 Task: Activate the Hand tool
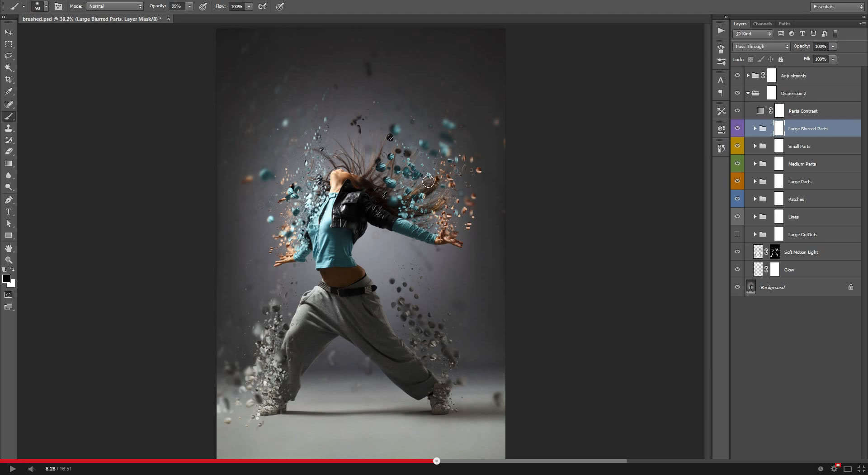tap(9, 248)
